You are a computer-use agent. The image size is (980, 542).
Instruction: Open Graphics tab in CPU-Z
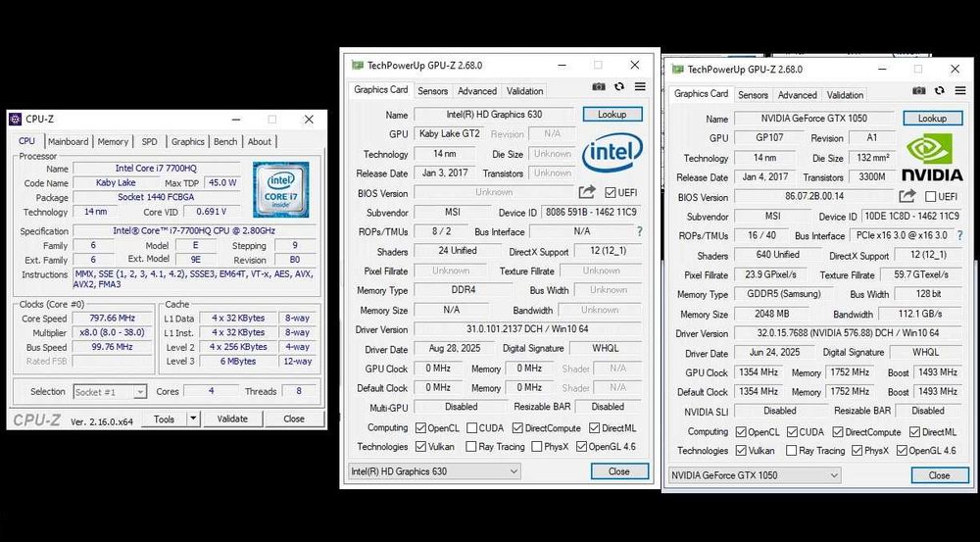188,142
